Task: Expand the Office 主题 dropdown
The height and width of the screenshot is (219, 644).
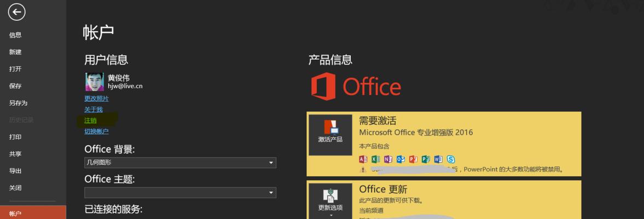Action: (181, 192)
